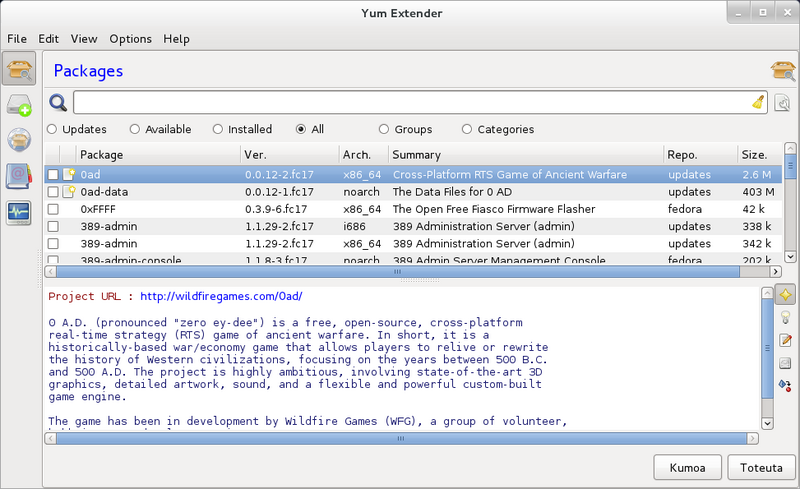Show package changelog pencil icon
This screenshot has height=489, width=800.
pos(785,341)
